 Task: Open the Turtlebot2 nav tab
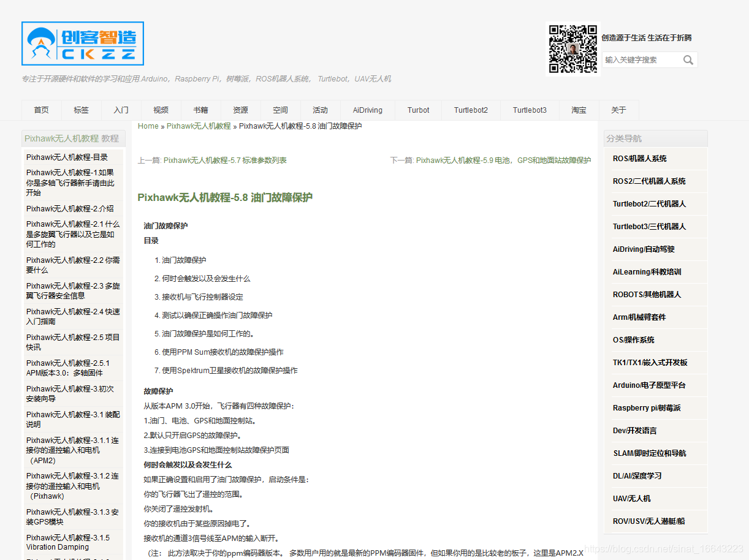(x=471, y=110)
